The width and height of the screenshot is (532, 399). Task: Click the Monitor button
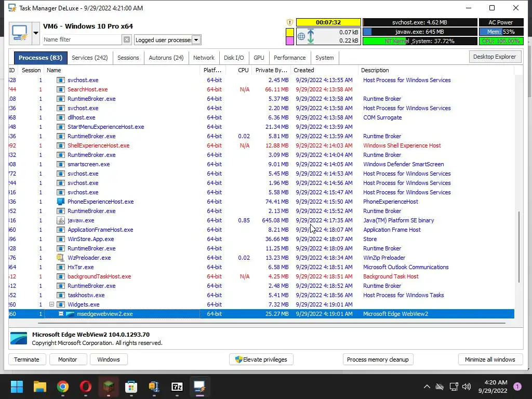[68, 360]
